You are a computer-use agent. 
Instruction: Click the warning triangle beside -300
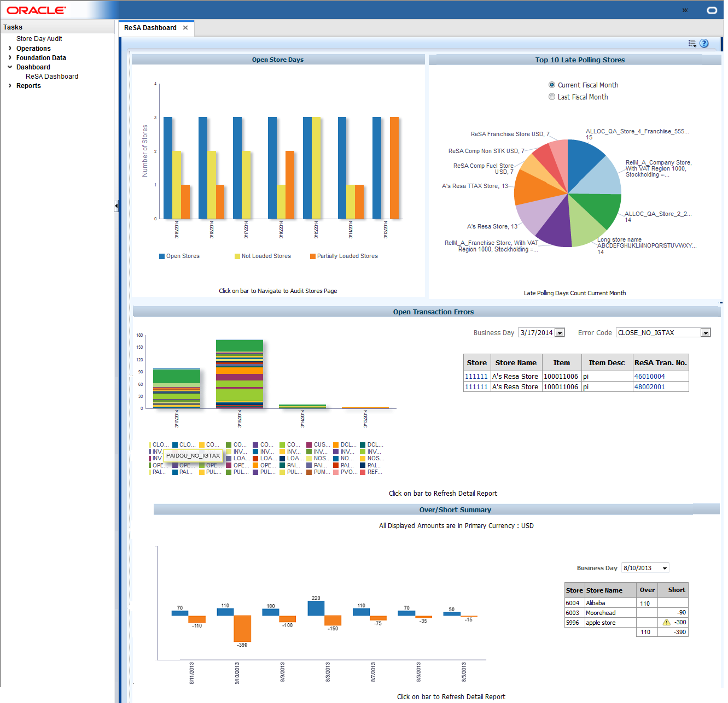pyautogui.click(x=667, y=622)
